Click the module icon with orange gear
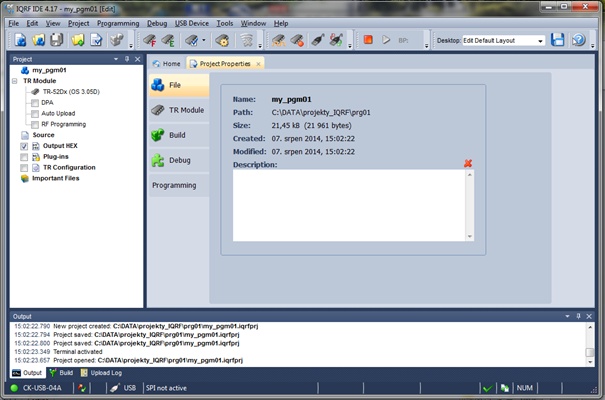 point(222,40)
